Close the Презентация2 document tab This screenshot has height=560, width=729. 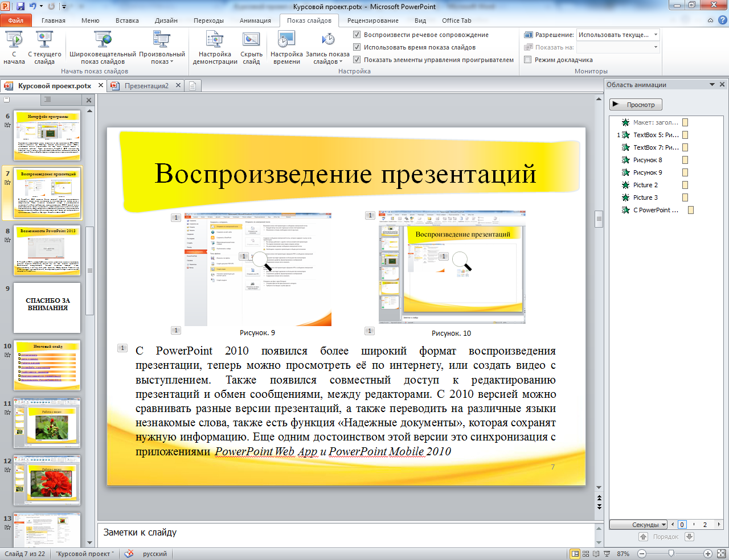tap(178, 85)
